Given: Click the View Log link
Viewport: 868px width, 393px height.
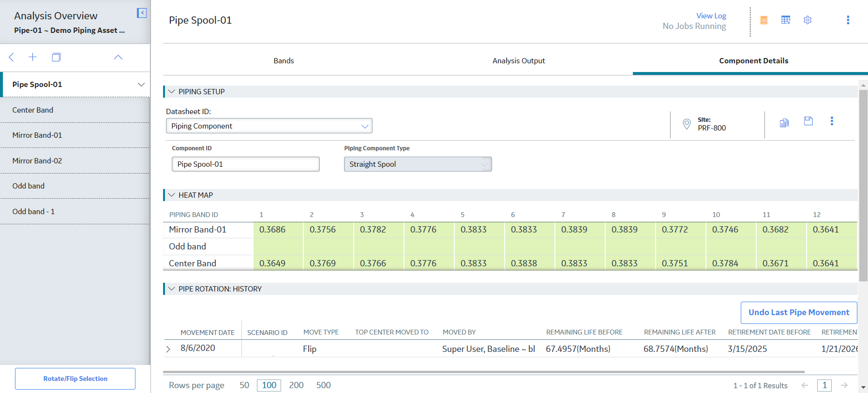Looking at the screenshot, I should [x=711, y=16].
